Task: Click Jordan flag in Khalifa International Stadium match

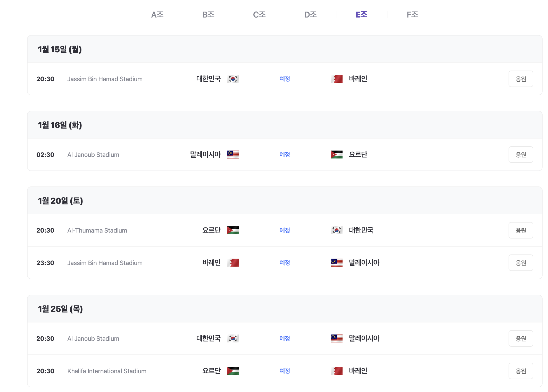Action: point(233,371)
